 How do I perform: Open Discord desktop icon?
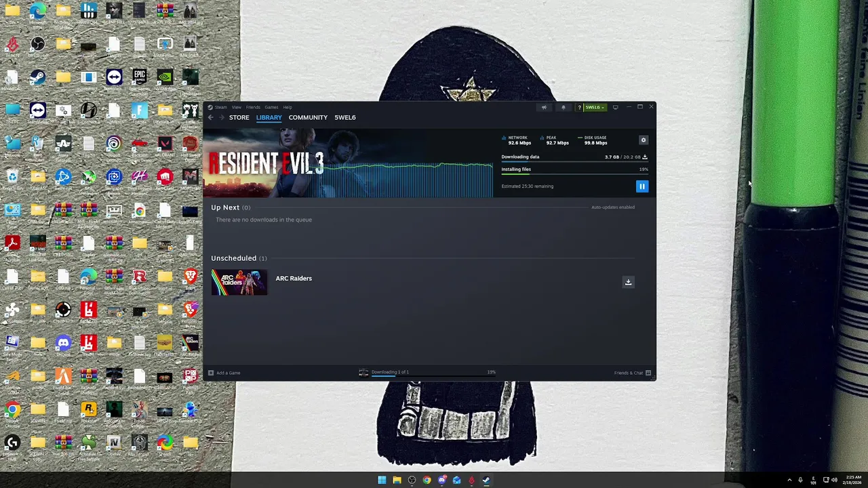coord(63,344)
